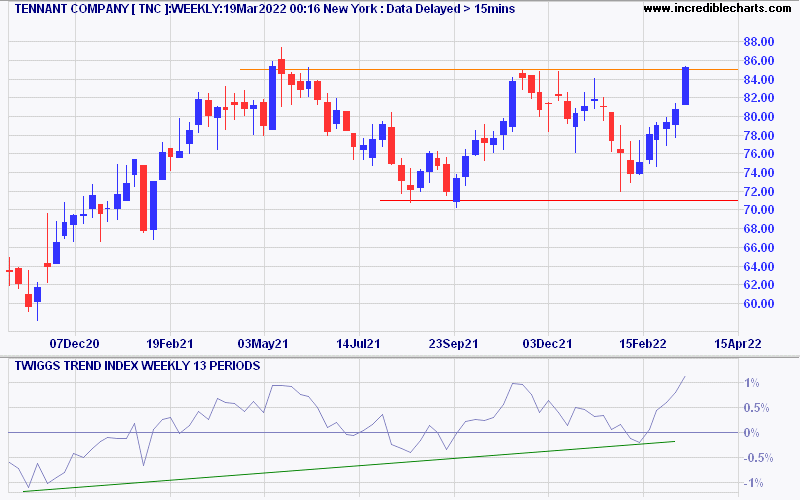Click the 1% indicator axis label
Screen dimensions: 800x500
tap(752, 383)
